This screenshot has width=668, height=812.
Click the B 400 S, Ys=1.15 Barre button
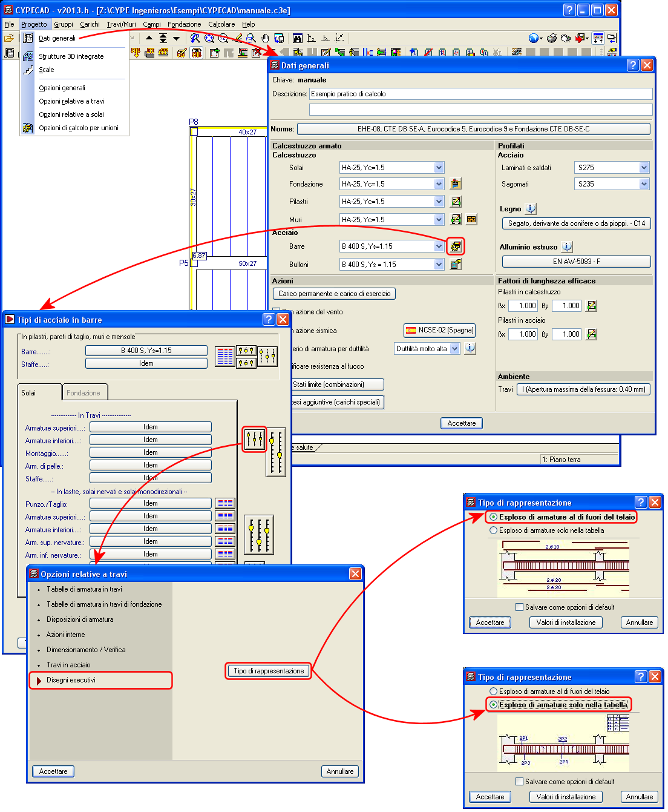pyautogui.click(x=146, y=351)
